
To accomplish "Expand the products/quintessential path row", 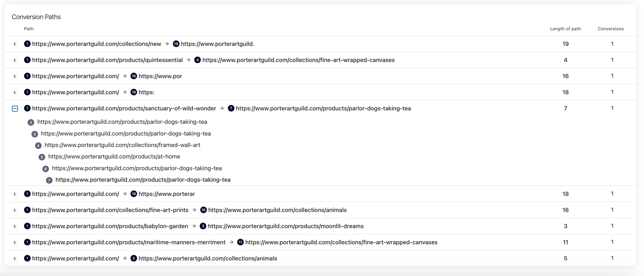I will tap(15, 60).
